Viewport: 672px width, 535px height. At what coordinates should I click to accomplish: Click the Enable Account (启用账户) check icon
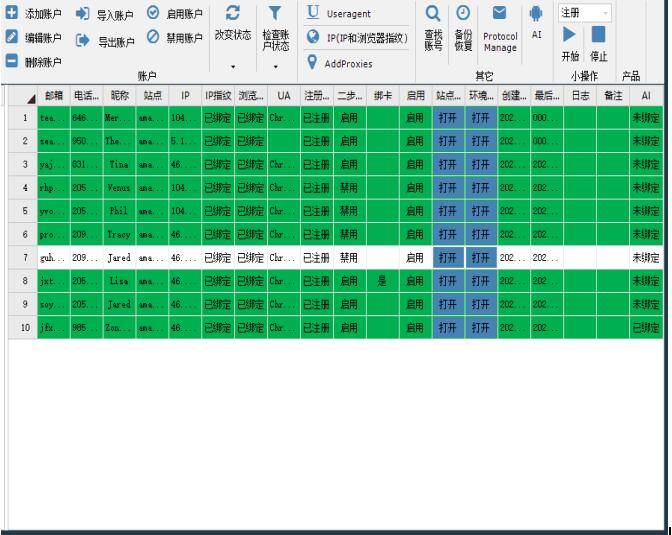tap(153, 13)
